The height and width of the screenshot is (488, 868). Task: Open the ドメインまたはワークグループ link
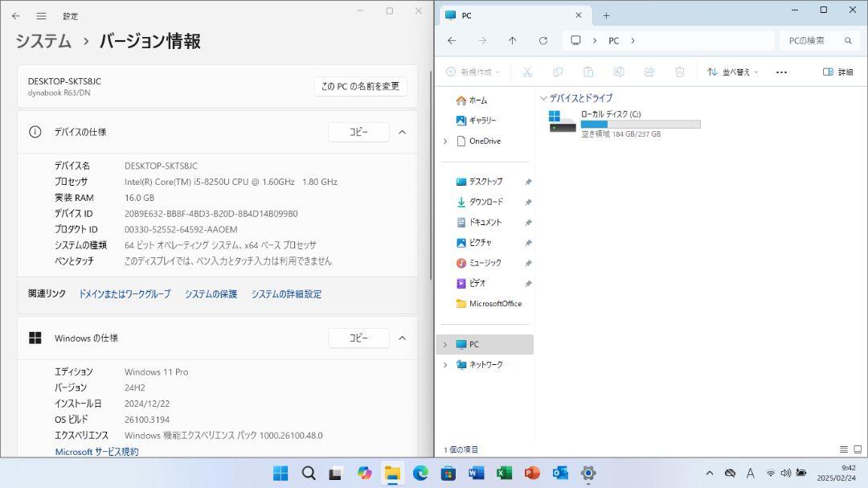(x=125, y=294)
